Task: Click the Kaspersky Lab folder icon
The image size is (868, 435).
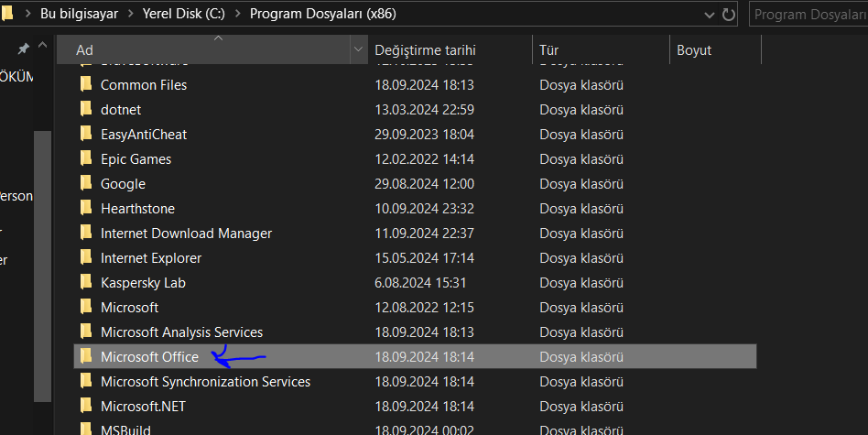Action: (x=86, y=282)
